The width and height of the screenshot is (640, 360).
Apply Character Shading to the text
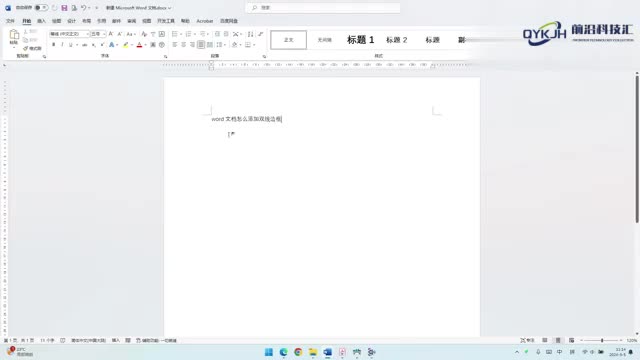point(153,44)
